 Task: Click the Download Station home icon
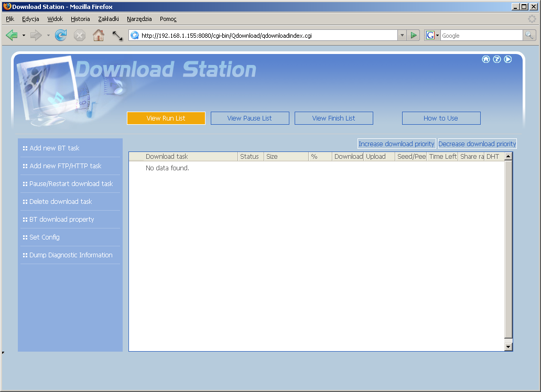coord(486,59)
